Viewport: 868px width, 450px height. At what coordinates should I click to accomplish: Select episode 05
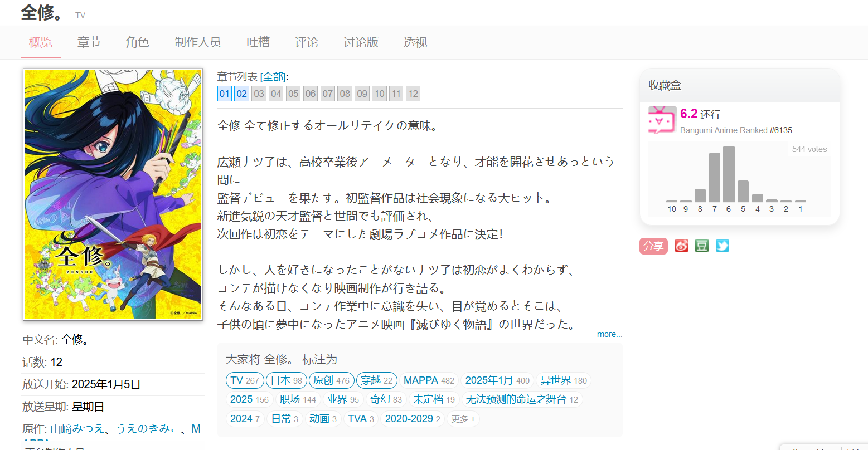tap(294, 94)
